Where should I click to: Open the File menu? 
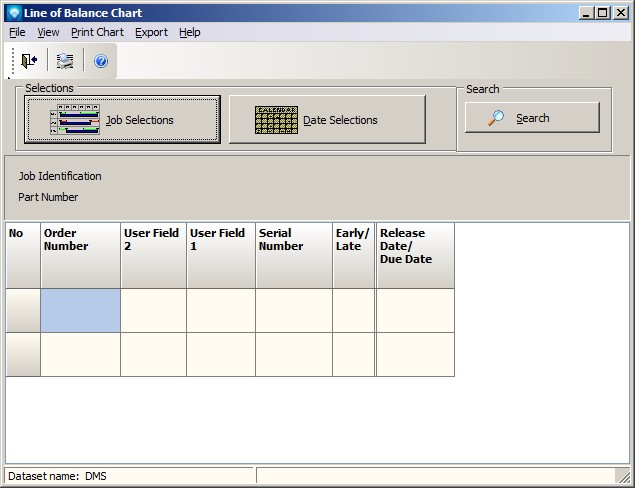[17, 32]
